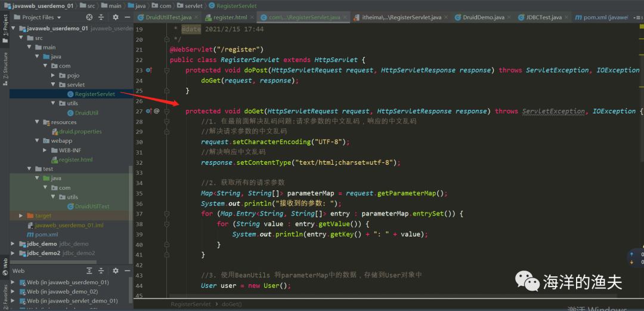Expand all in Web panel
This screenshot has height=311, width=644.
89,270
